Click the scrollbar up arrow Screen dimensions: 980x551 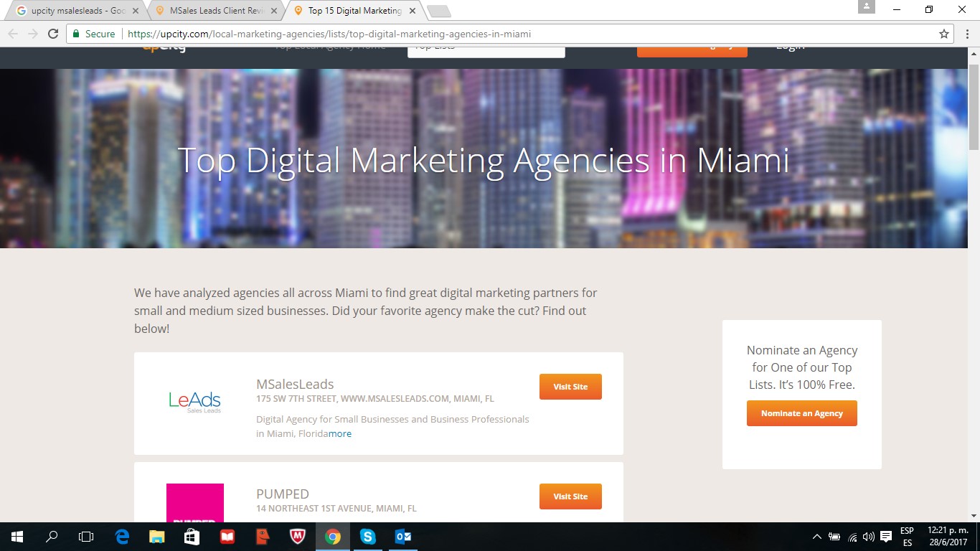[x=974, y=54]
